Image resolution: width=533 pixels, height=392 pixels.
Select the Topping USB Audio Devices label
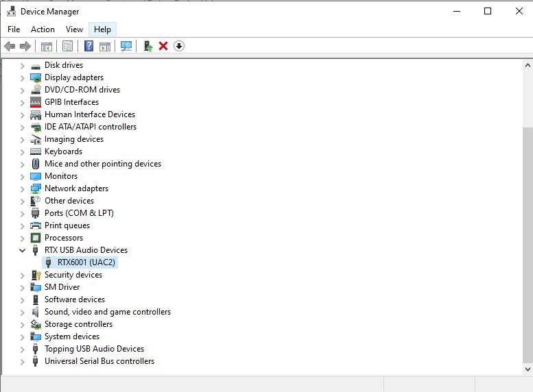point(94,349)
